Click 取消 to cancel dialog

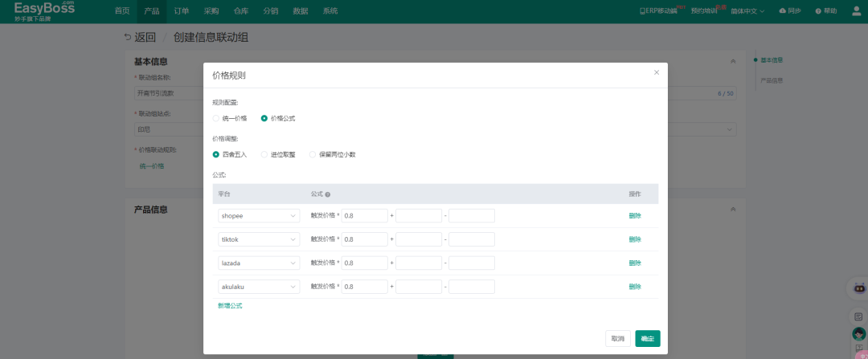click(x=618, y=339)
